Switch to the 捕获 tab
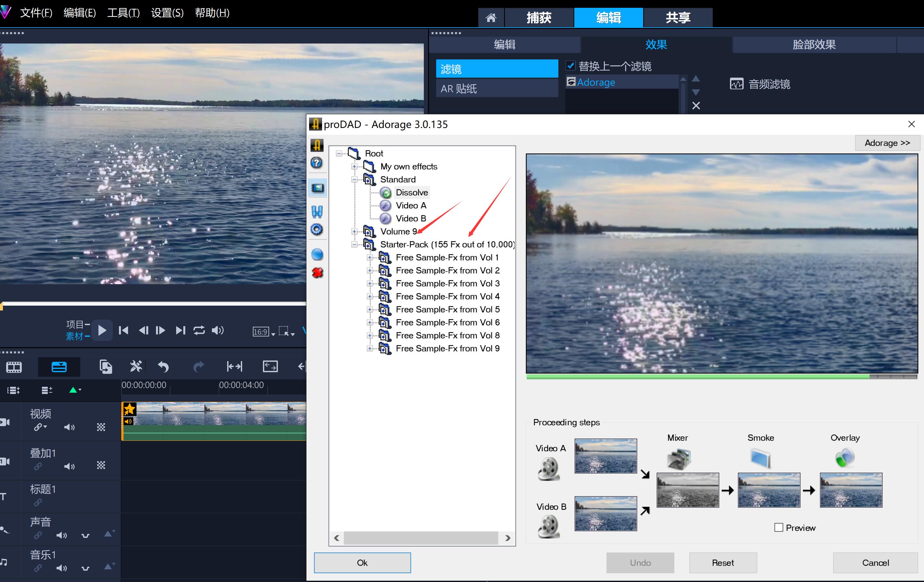This screenshot has height=582, width=924. pyautogui.click(x=539, y=18)
